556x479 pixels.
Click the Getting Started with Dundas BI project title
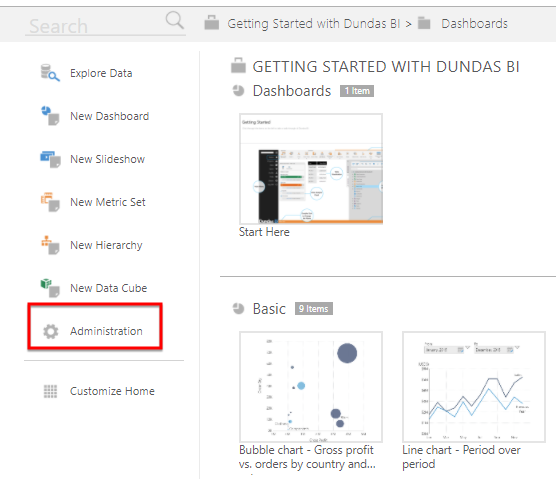click(x=386, y=67)
